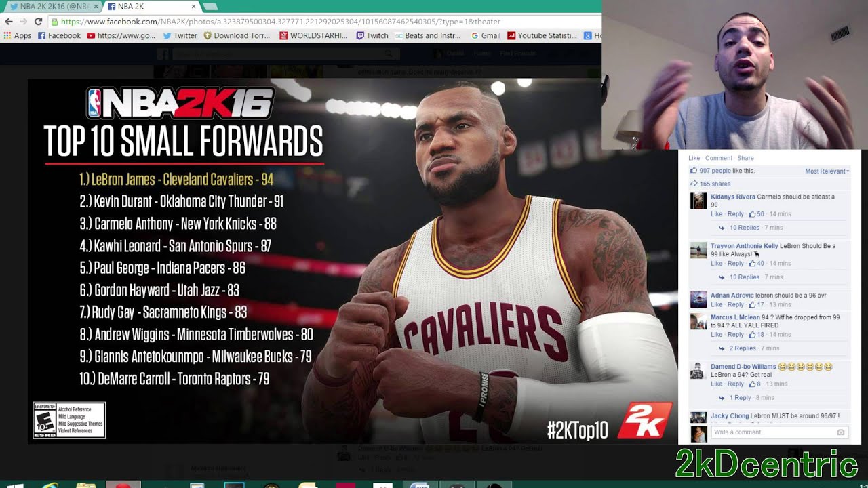
Task: Click the 165 shares arrow icon
Action: (694, 184)
